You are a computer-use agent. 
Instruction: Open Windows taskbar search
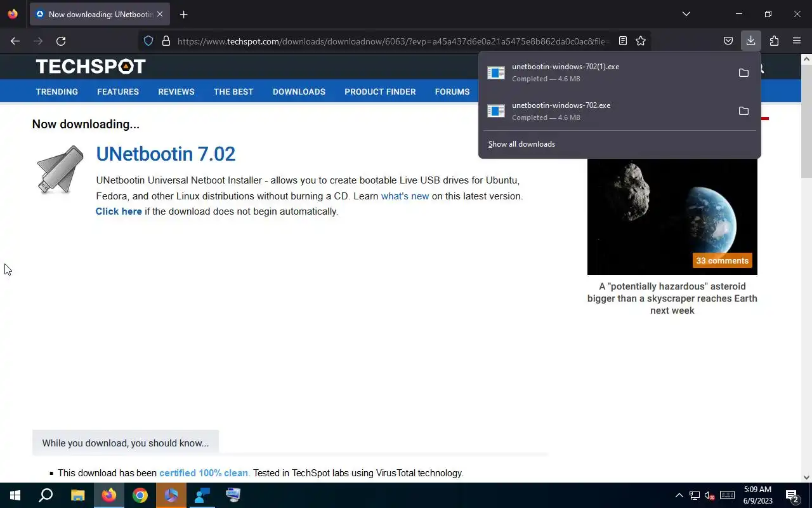click(46, 495)
